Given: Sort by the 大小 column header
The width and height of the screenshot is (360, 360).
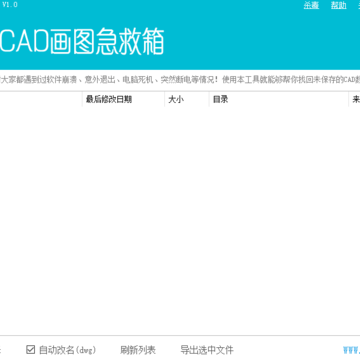Looking at the screenshot, I should (187, 99).
